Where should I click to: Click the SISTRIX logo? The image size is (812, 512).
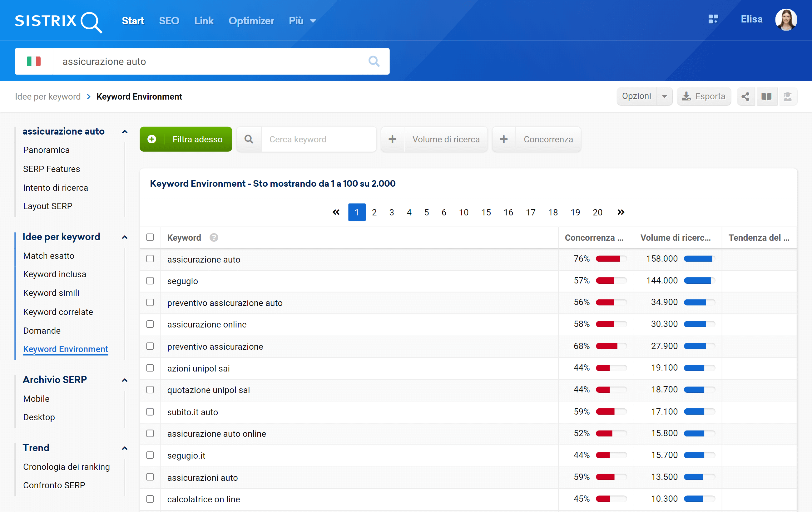pos(58,22)
